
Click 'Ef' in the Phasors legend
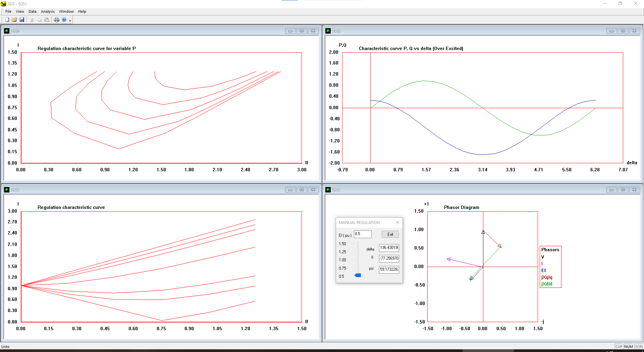click(543, 270)
